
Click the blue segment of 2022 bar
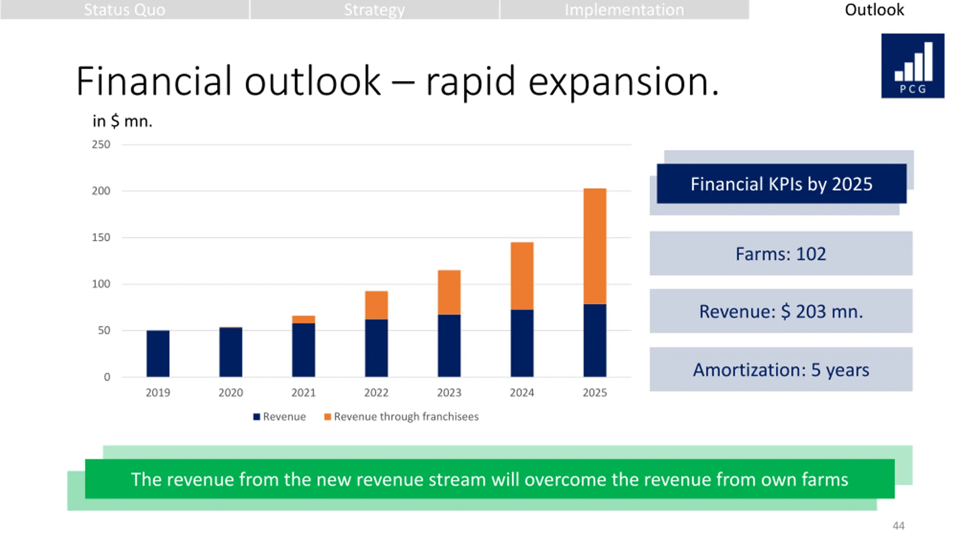pyautogui.click(x=376, y=348)
